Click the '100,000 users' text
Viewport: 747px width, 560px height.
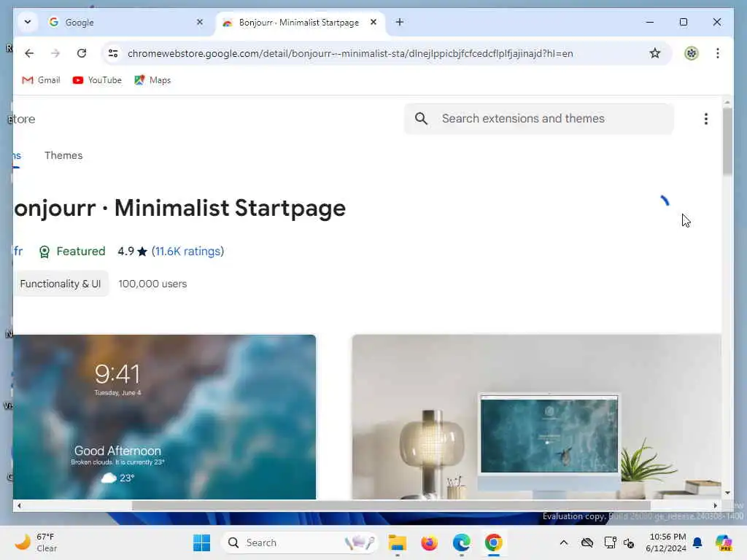[x=152, y=284]
